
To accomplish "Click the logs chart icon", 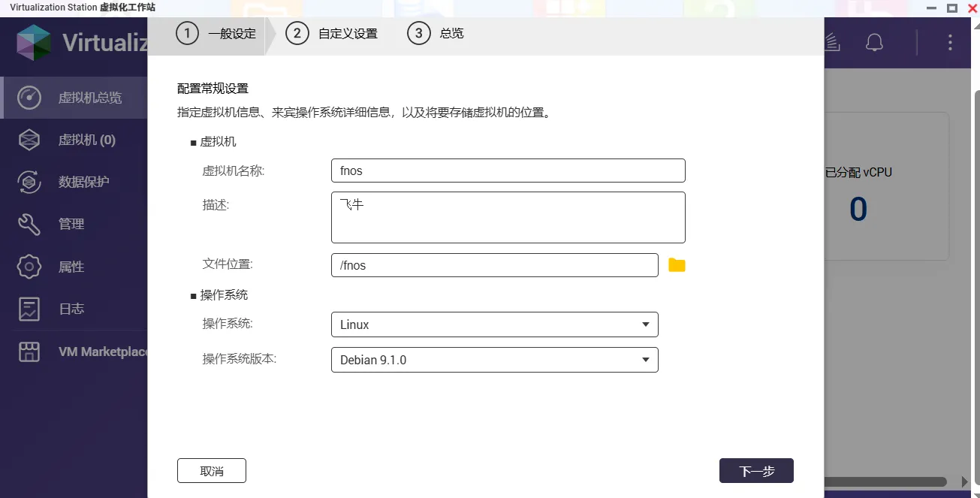I will [29, 309].
